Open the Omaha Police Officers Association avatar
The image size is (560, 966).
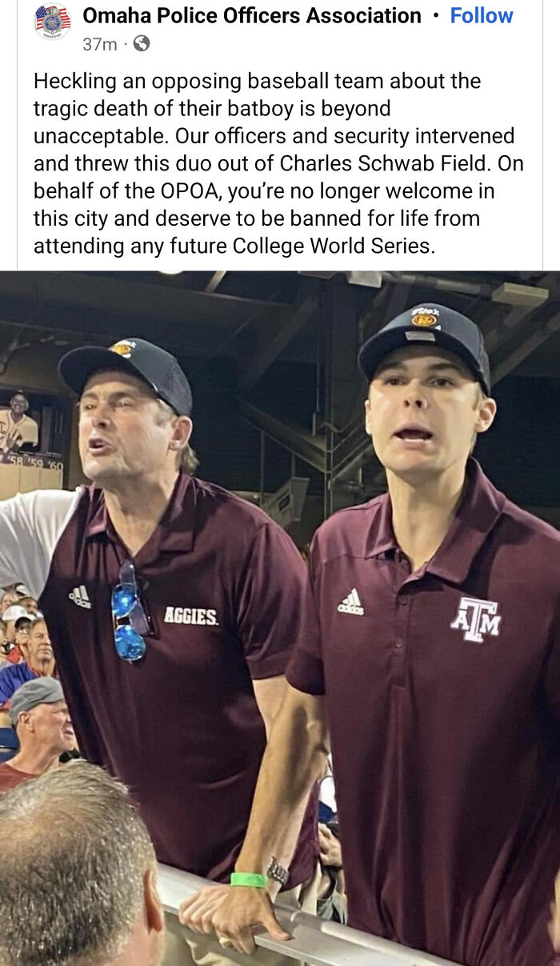tap(50, 23)
